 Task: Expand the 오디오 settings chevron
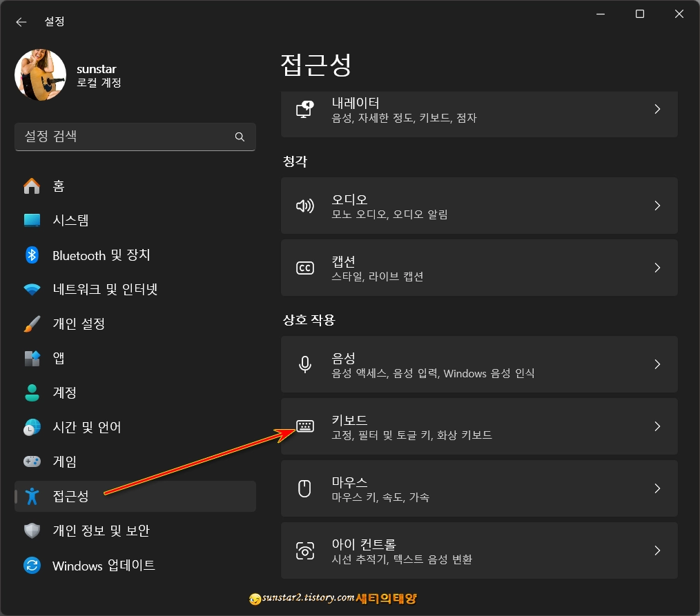point(656,205)
